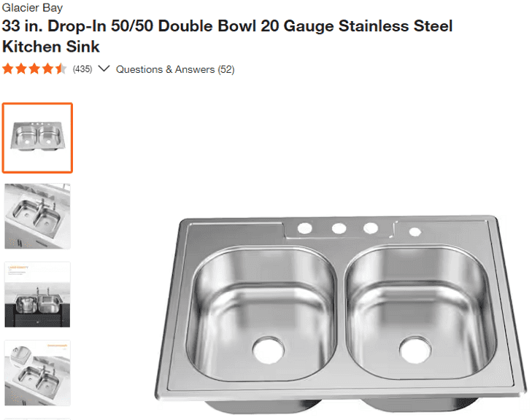The height and width of the screenshot is (420, 532).
Task: Click the first orange rating star
Action: [x=8, y=69]
